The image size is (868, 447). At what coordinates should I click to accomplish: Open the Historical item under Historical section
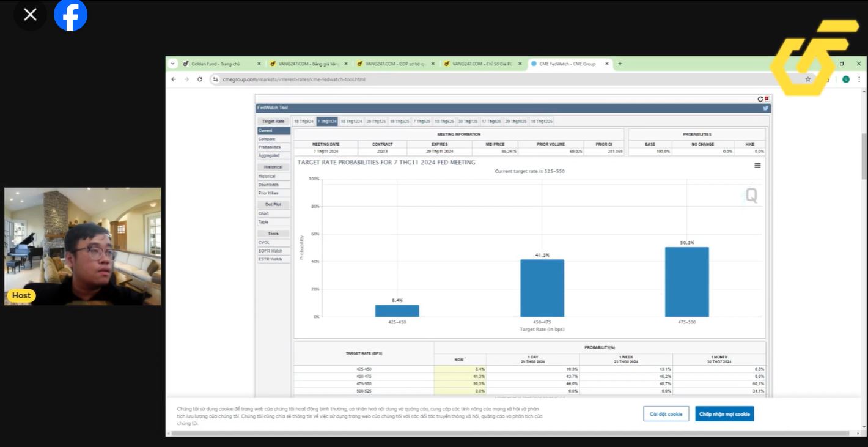click(273, 177)
